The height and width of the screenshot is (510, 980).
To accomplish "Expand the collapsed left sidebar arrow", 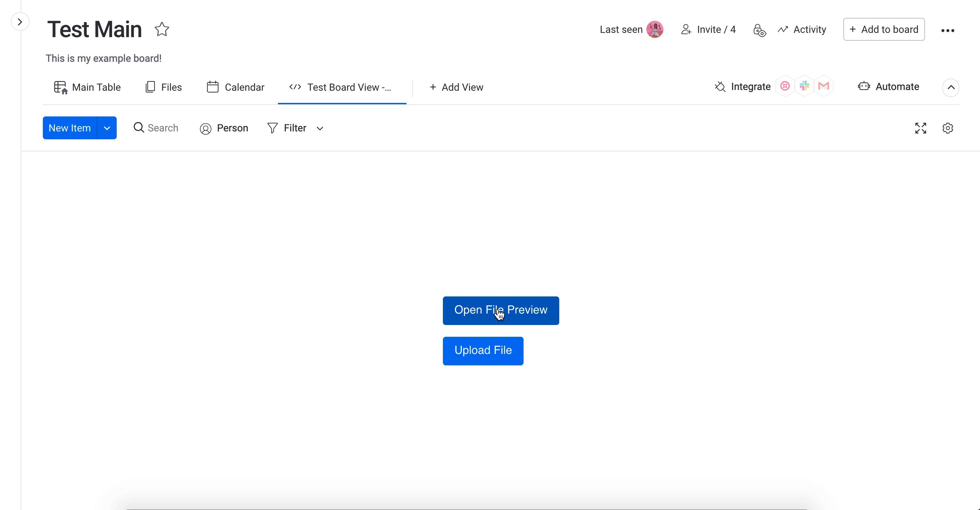I will pos(20,22).
